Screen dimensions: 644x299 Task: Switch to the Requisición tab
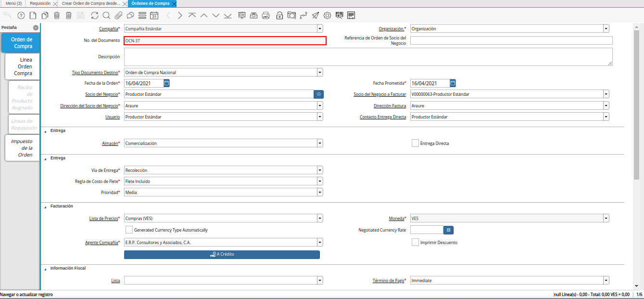tap(40, 3)
